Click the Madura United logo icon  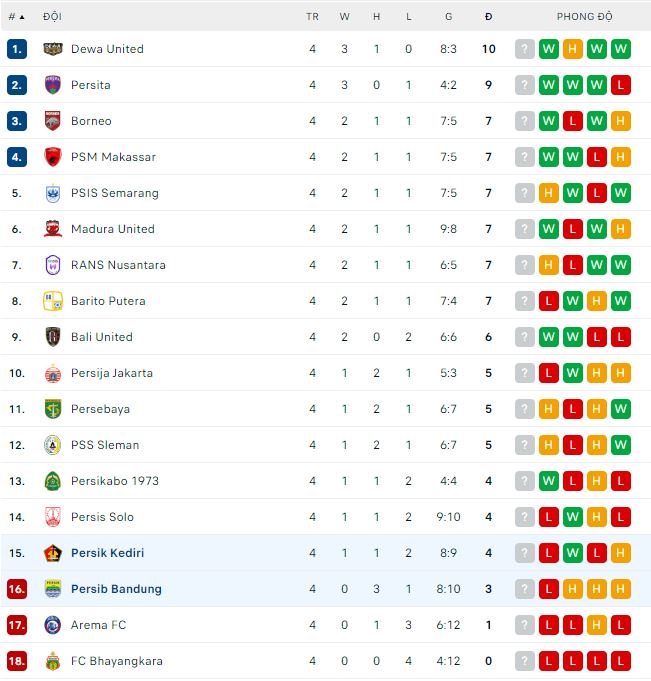click(x=53, y=229)
